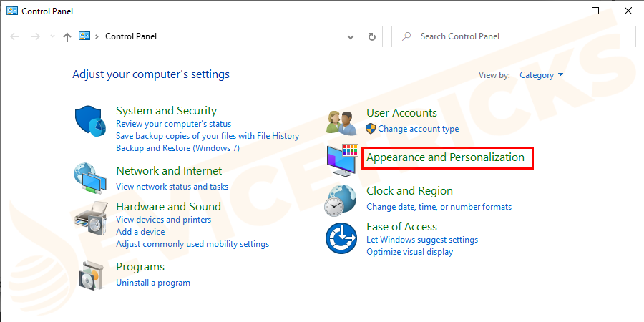This screenshot has height=322, width=644.
Task: Open Change date, time, or number formats
Action: pos(439,207)
